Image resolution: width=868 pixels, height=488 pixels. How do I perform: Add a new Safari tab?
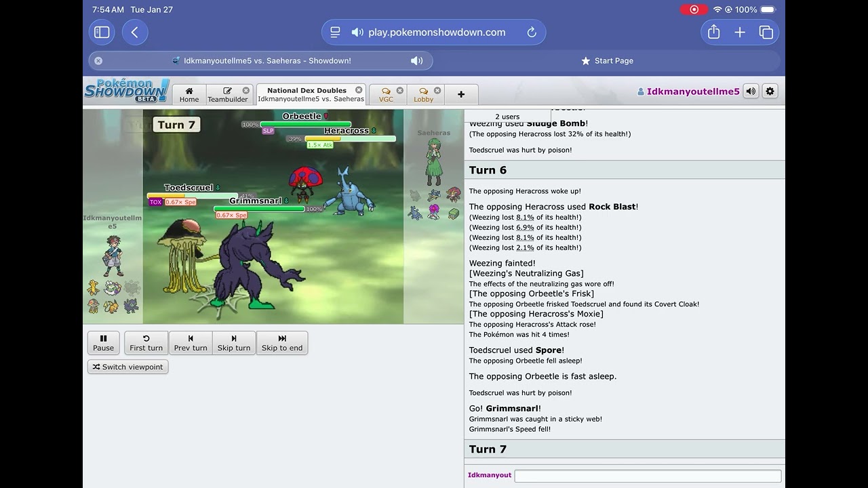[740, 32]
